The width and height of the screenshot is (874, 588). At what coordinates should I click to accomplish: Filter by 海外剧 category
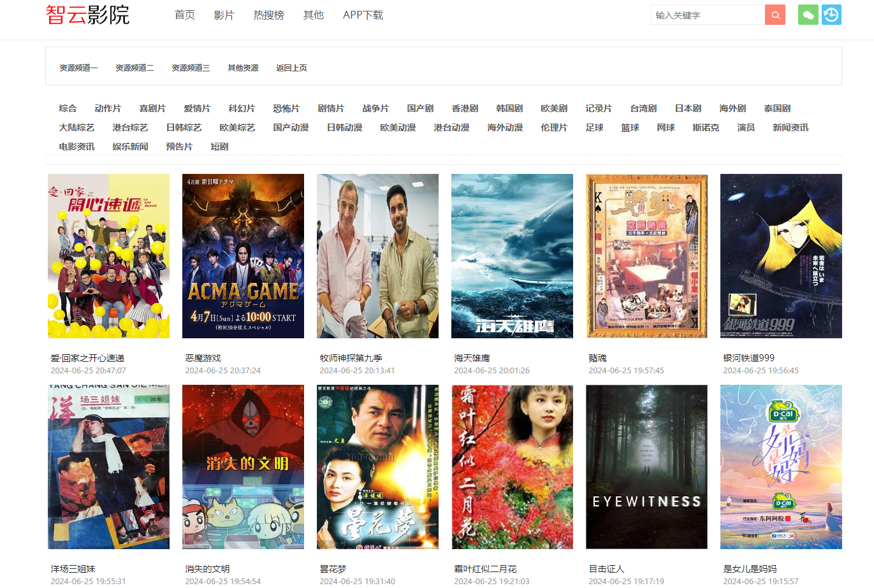coord(732,108)
